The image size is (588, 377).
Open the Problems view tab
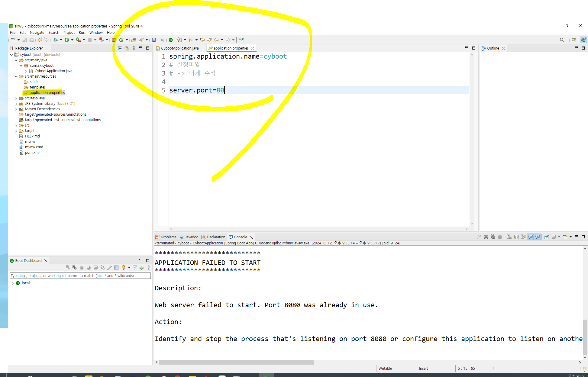[166, 237]
